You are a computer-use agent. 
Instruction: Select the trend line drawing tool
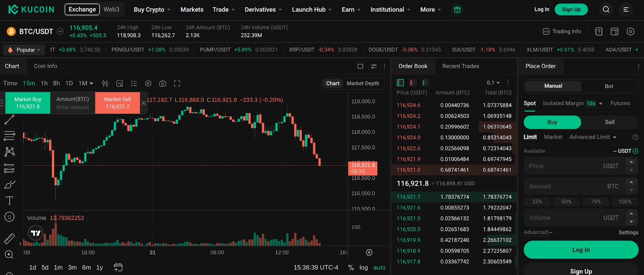pyautogui.click(x=9, y=119)
